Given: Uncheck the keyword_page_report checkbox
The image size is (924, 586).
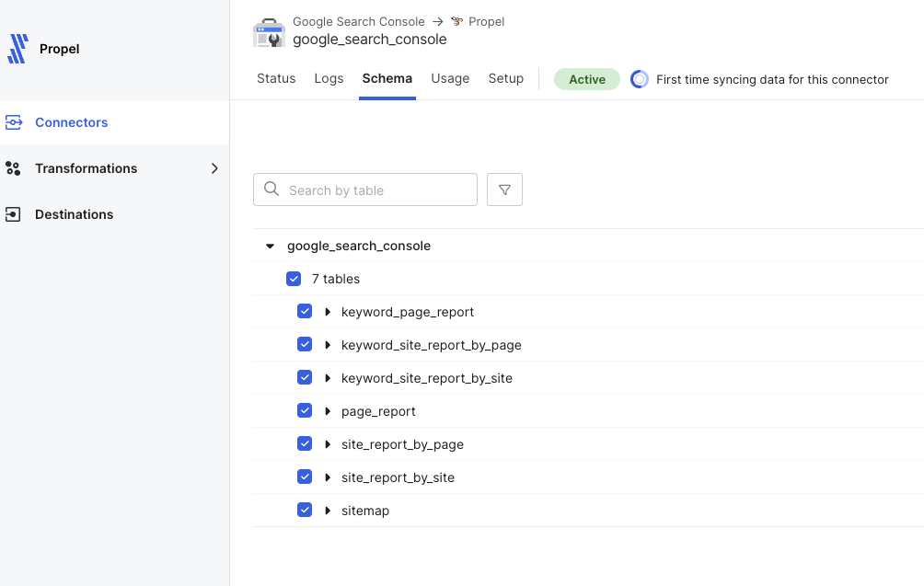Looking at the screenshot, I should [305, 311].
